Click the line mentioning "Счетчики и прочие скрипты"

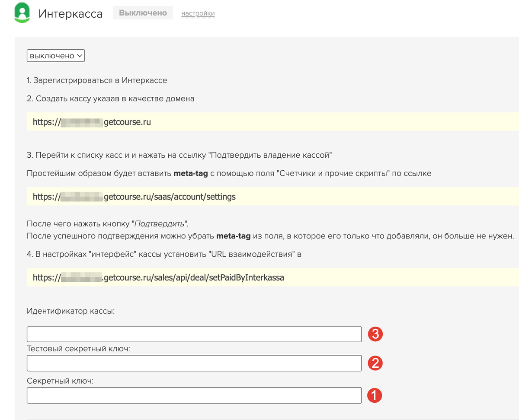[229, 174]
